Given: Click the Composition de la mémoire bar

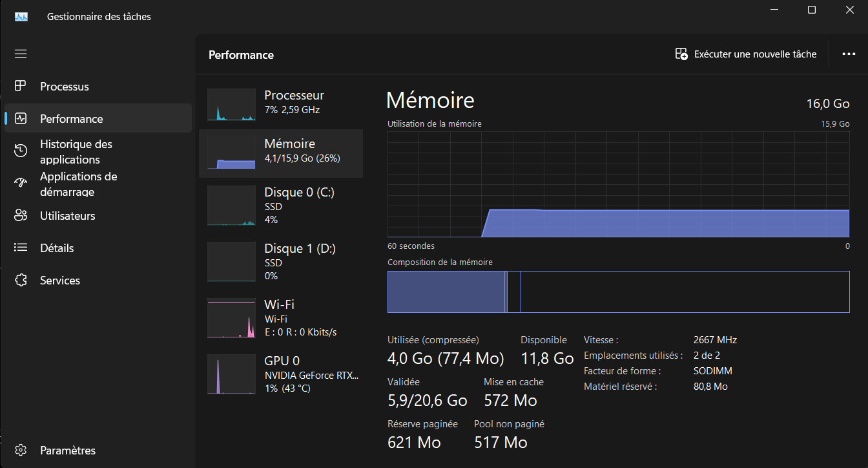Looking at the screenshot, I should tap(618, 292).
